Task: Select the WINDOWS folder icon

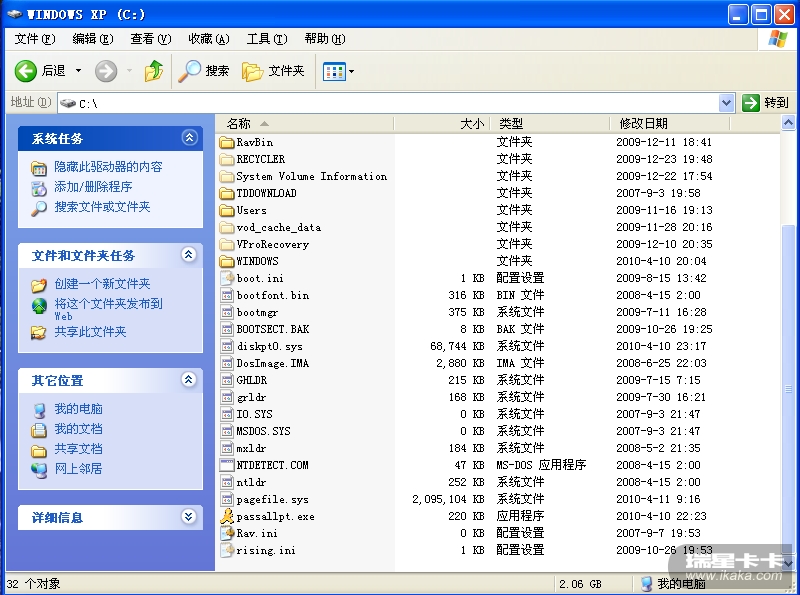Action: (227, 261)
